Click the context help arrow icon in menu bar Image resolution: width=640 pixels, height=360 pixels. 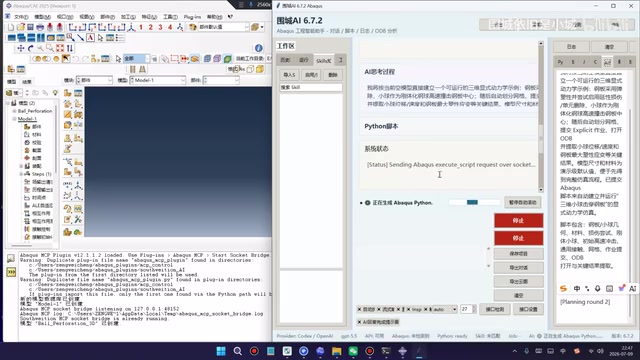coord(230,17)
